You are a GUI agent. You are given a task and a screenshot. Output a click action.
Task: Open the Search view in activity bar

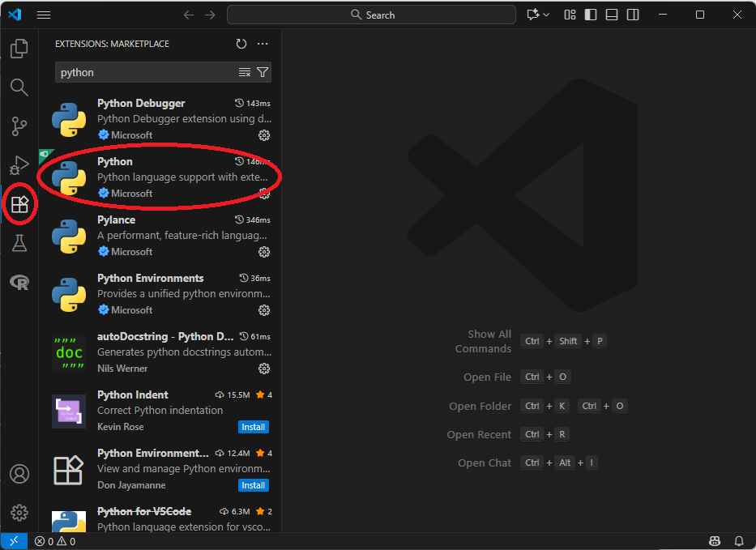(x=19, y=87)
